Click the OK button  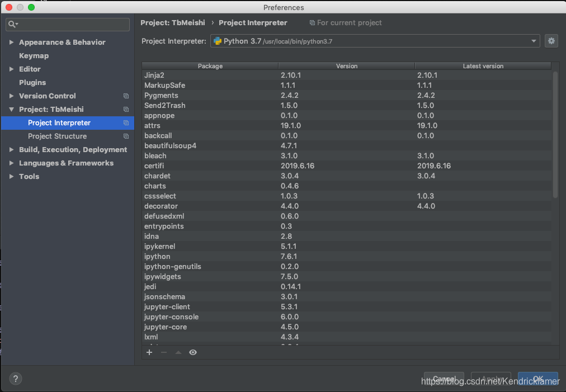pos(537,379)
